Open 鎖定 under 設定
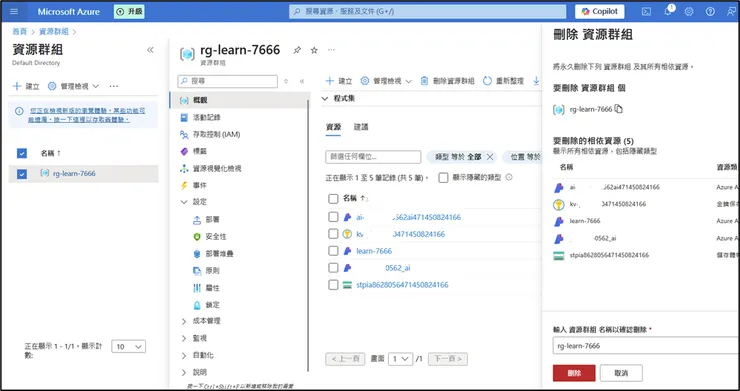This screenshot has height=391, width=740. [212, 305]
